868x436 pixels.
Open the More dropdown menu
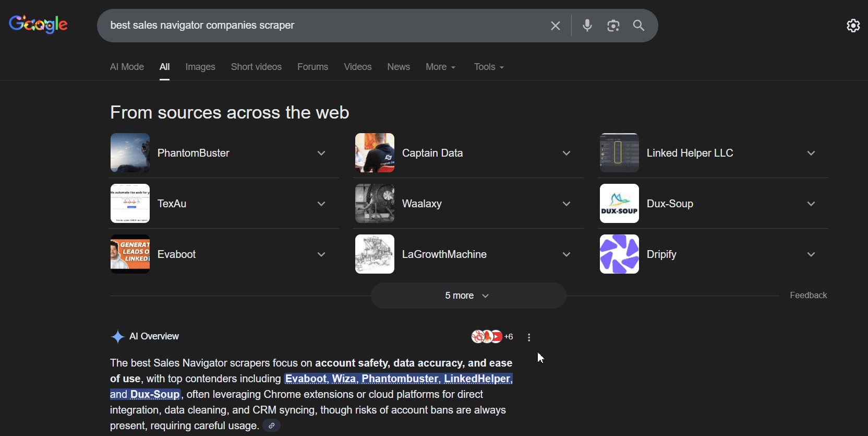(441, 67)
